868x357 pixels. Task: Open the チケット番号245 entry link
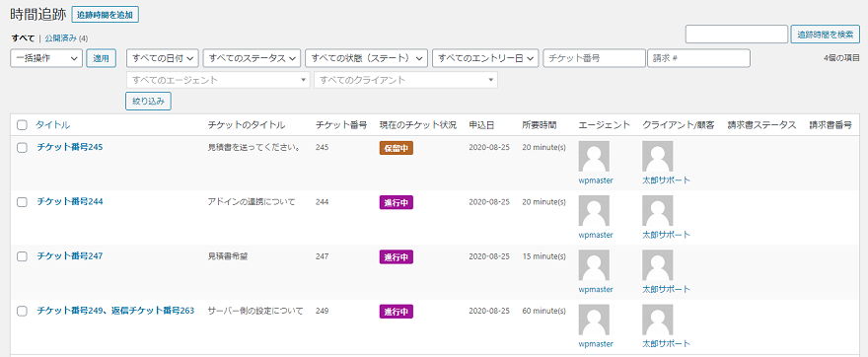(x=70, y=147)
